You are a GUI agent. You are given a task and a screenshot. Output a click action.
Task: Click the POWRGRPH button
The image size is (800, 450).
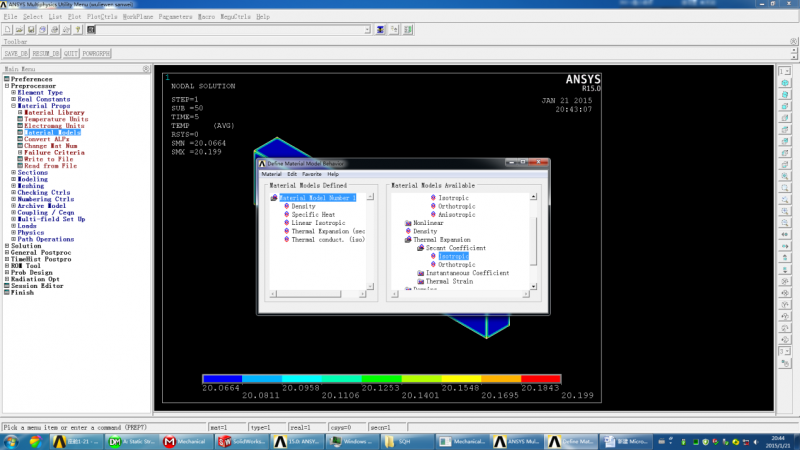coord(96,54)
